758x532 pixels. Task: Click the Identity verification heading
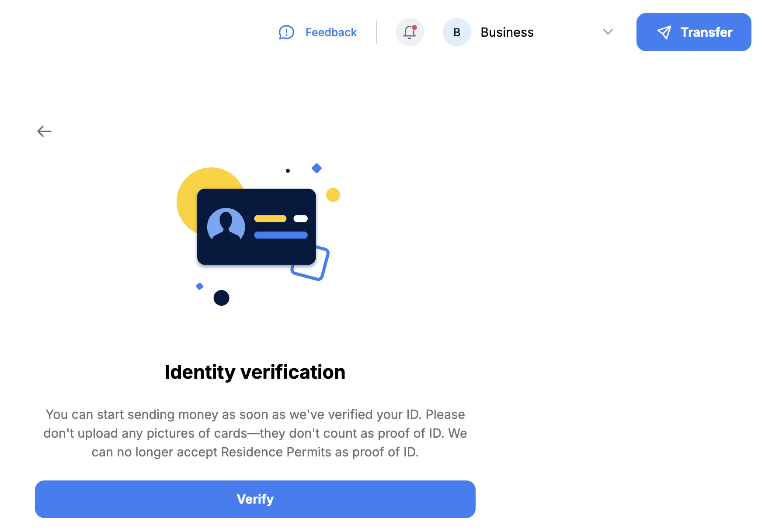pyautogui.click(x=255, y=372)
